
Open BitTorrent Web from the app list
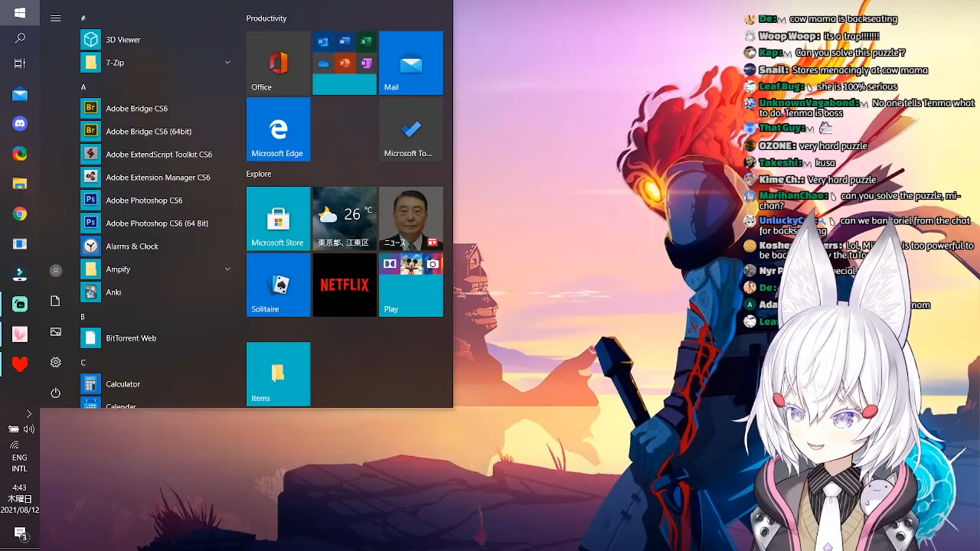[157, 338]
